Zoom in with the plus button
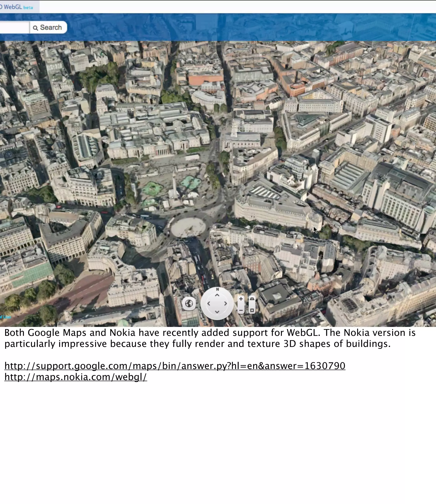Viewport: 436px width, 504px height. (x=241, y=299)
